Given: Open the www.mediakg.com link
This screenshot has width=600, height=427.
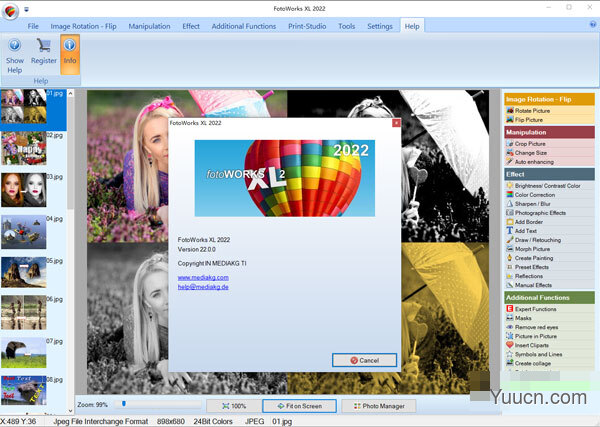Looking at the screenshot, I should 203,277.
